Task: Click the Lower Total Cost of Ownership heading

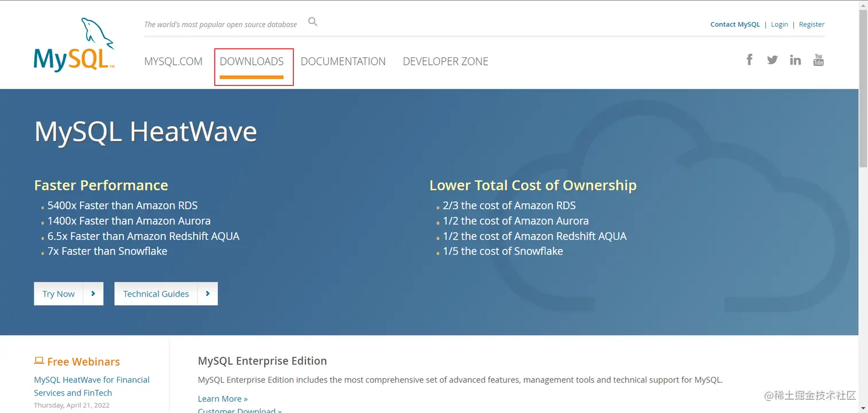Action: 533,185
